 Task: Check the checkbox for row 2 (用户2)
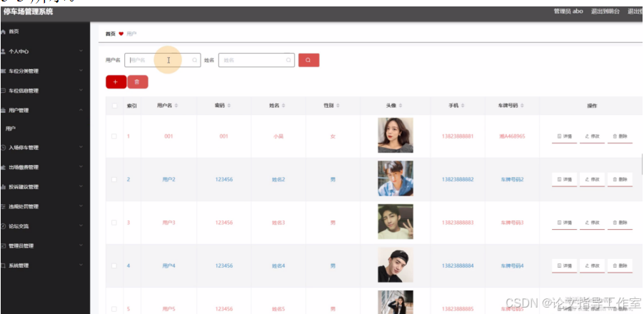pyautogui.click(x=114, y=179)
